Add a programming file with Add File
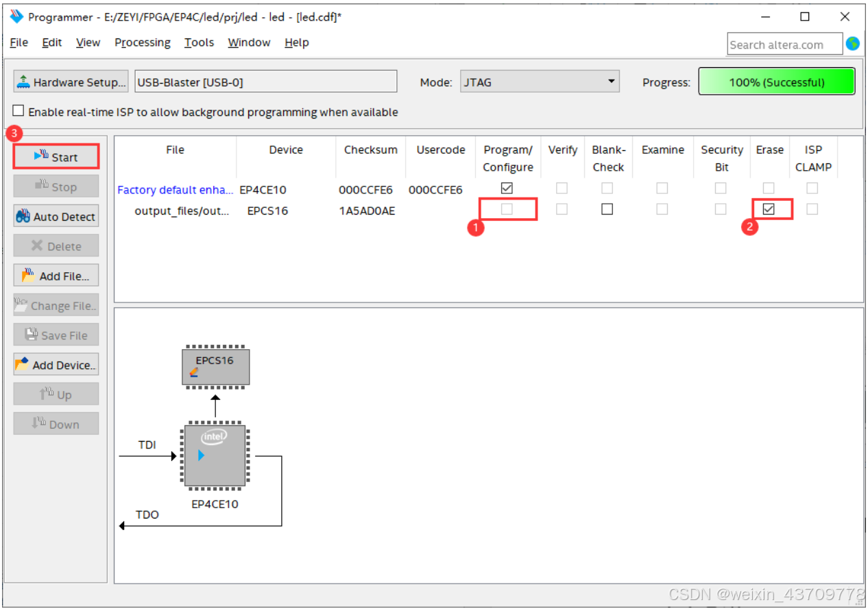 56,276
